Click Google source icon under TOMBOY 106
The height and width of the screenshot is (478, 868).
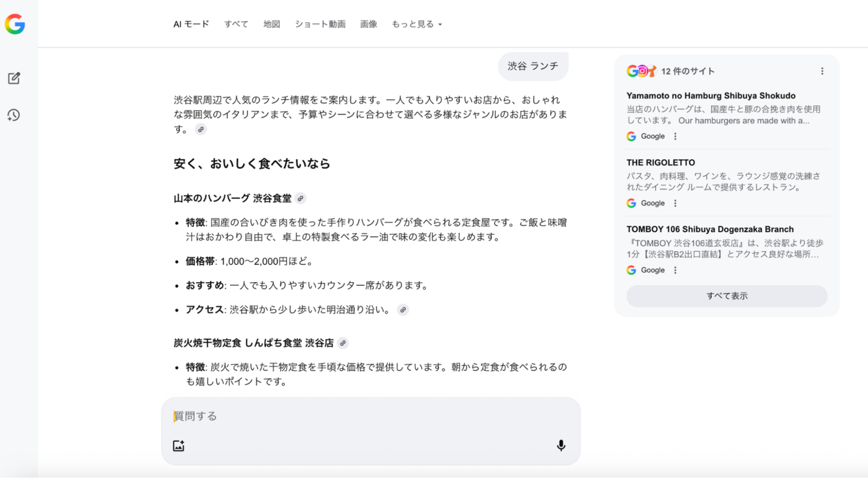coord(631,270)
